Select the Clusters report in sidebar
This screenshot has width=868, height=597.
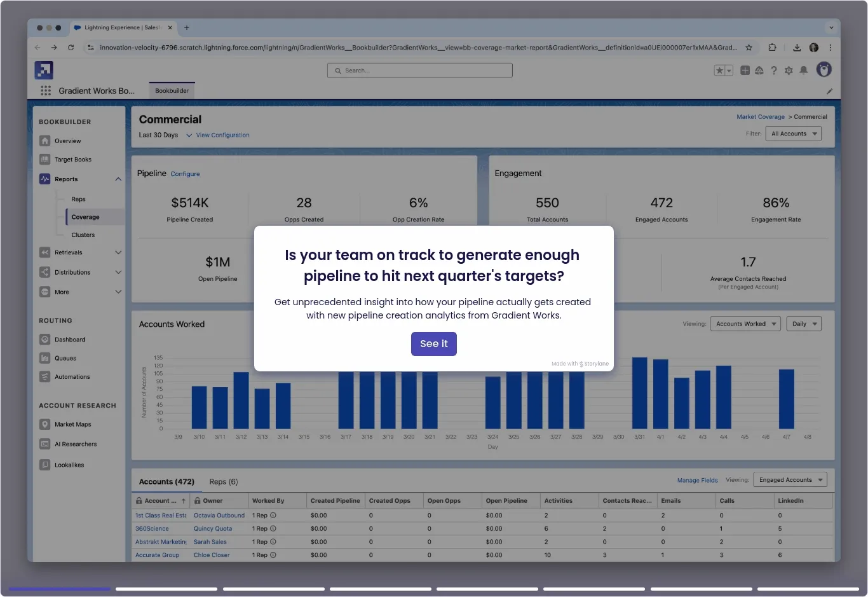click(83, 235)
